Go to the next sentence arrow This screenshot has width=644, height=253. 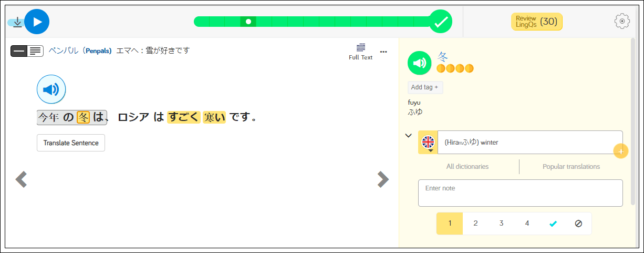coord(383,179)
